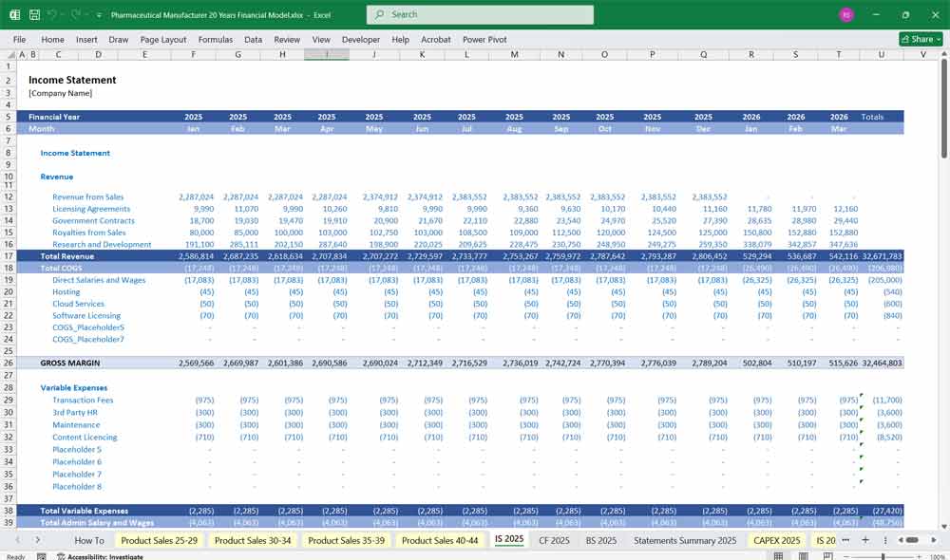The width and height of the screenshot is (950, 560).
Task: Click the Excel logo icon
Action: (14, 14)
